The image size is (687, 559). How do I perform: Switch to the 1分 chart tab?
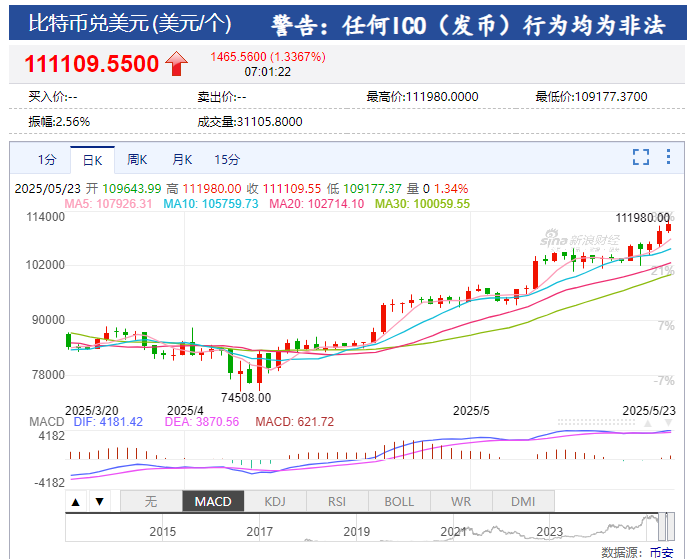point(47,159)
